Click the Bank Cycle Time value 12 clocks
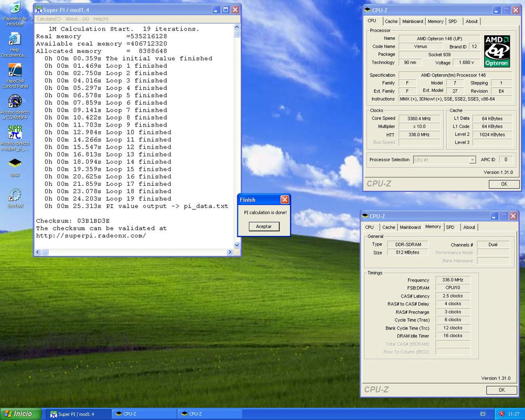This screenshot has height=420, width=525. (453, 328)
